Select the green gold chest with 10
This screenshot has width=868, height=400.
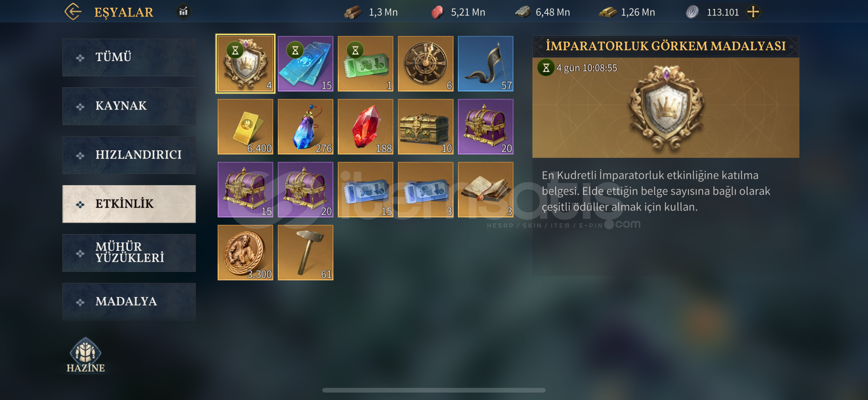[426, 127]
